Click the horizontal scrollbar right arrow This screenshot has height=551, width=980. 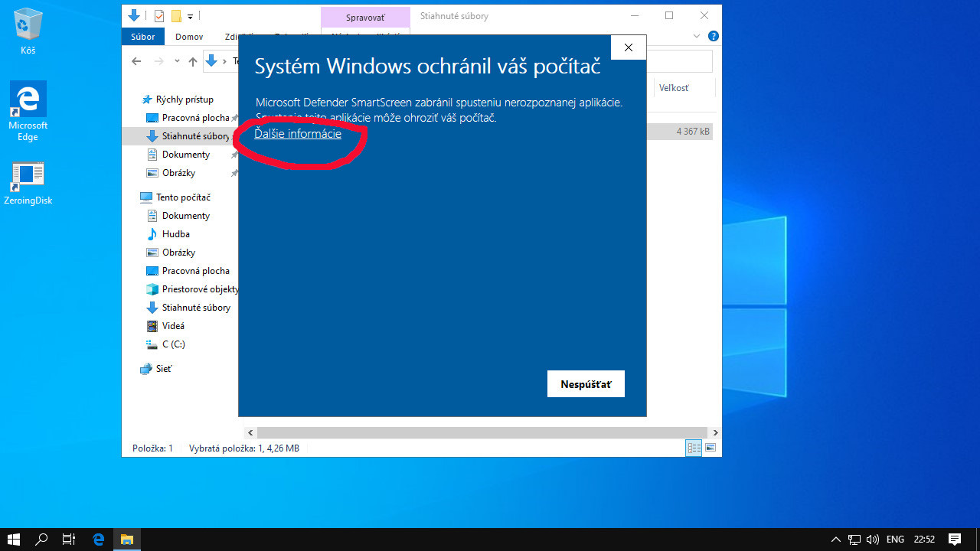[715, 433]
